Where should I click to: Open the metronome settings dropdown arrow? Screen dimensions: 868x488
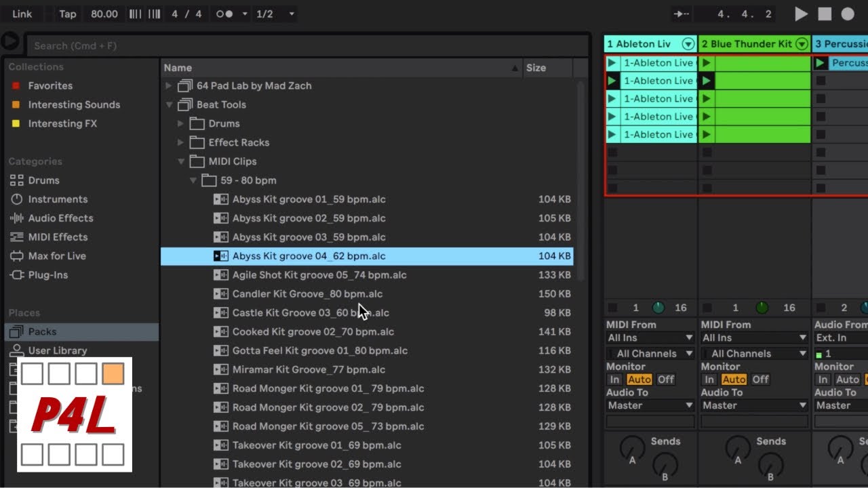245,14
